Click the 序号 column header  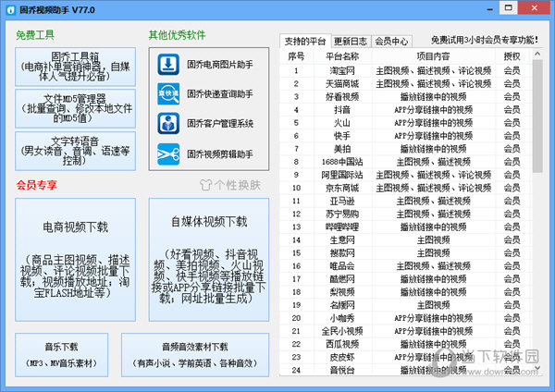(296, 56)
